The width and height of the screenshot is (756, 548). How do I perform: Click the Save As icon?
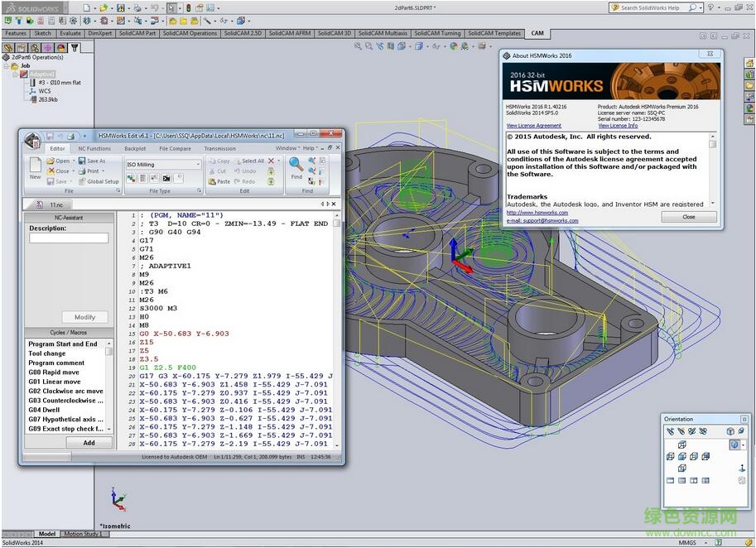[94, 161]
